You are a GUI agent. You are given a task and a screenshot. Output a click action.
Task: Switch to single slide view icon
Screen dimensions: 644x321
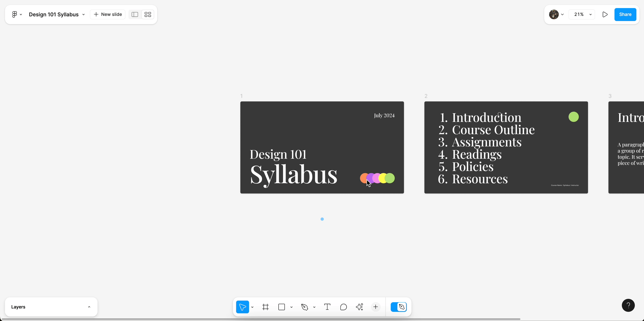coord(135,15)
